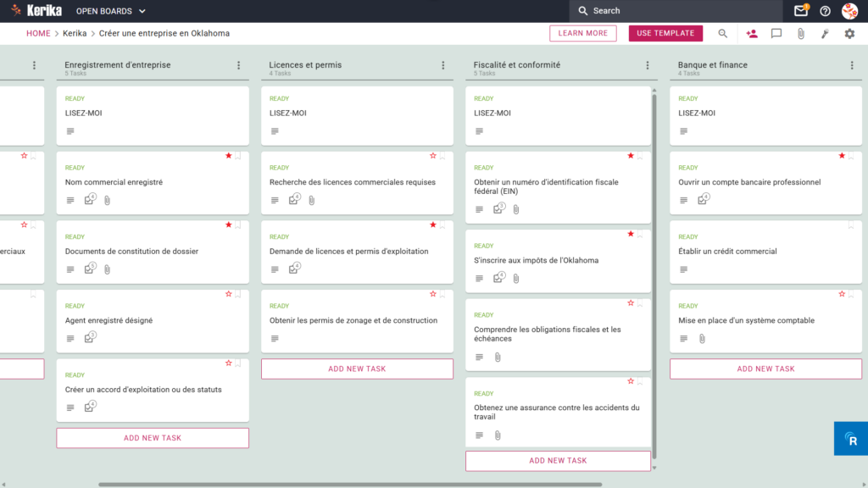Open the board attachments paperclip icon
This screenshot has width=868, height=488.
click(800, 34)
